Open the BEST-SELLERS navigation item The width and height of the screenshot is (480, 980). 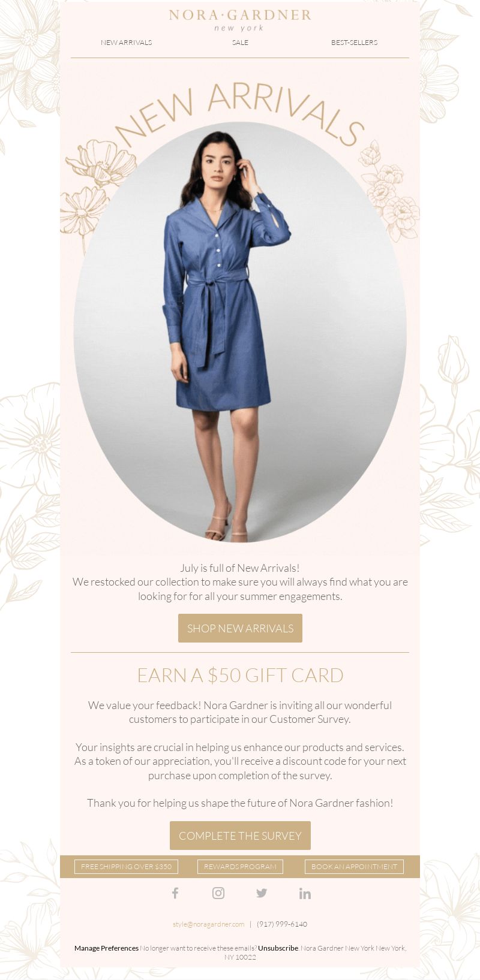354,43
